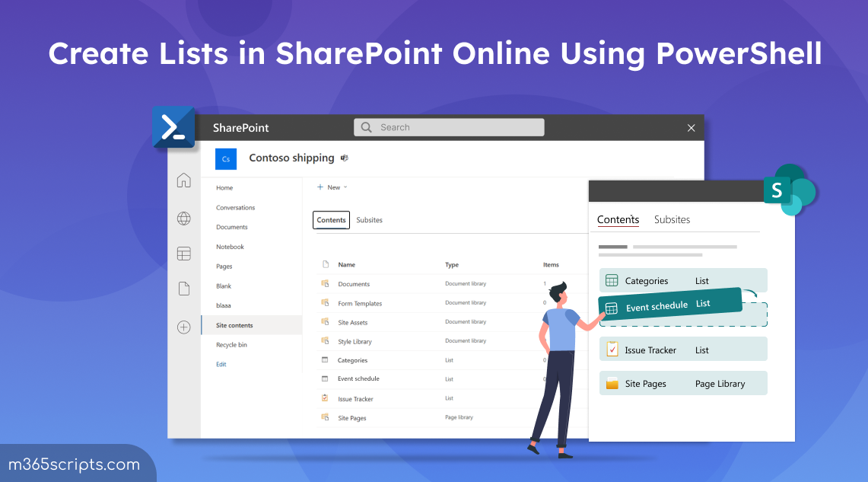Image resolution: width=868 pixels, height=482 pixels.
Task: Click the library icon beside Site Pages in the table
Action: [325, 417]
